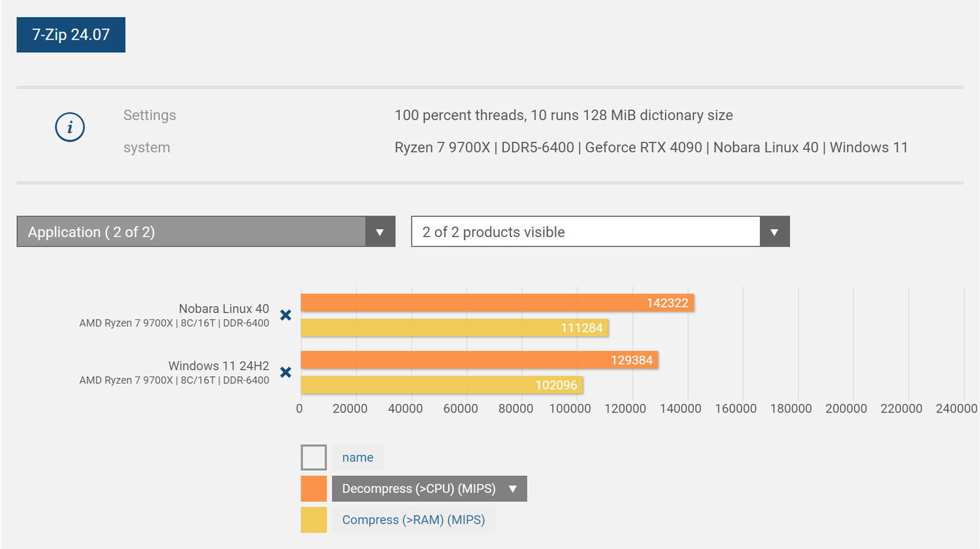
Task: Expand the 2 of 2 products visible dropdown
Action: click(585, 232)
